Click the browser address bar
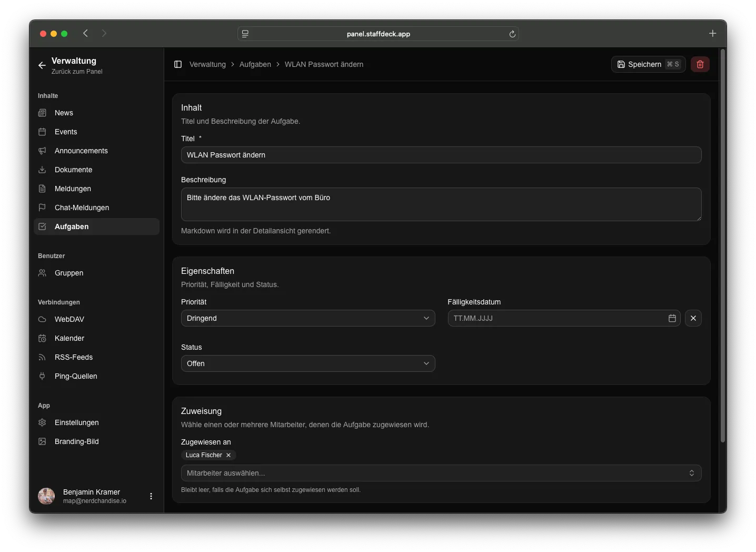 pos(378,34)
